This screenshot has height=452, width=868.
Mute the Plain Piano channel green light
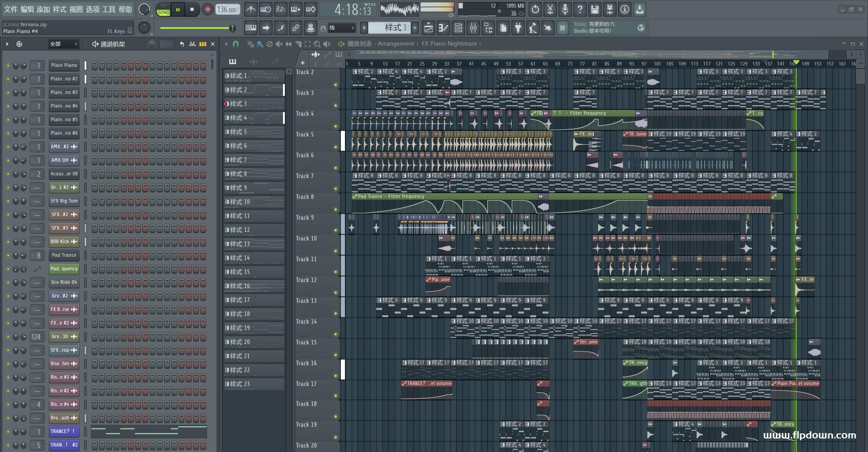coord(8,66)
